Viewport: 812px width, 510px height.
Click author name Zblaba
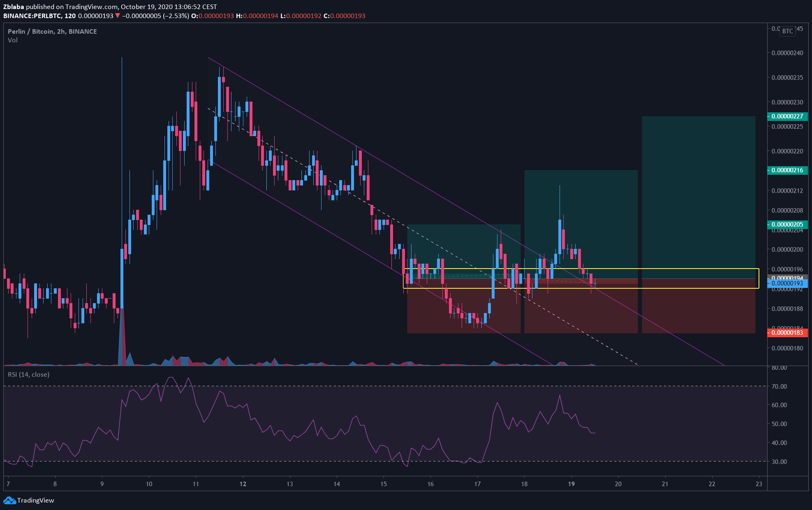click(14, 7)
